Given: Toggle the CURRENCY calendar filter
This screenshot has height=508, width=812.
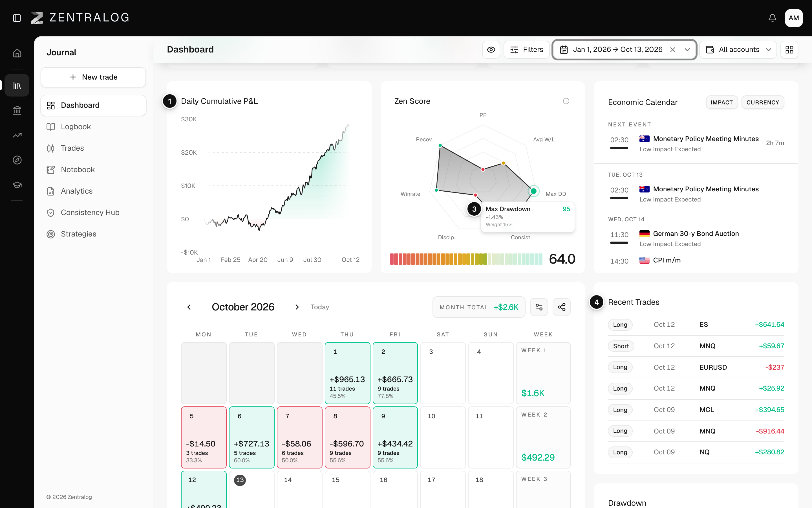Looking at the screenshot, I should [763, 102].
